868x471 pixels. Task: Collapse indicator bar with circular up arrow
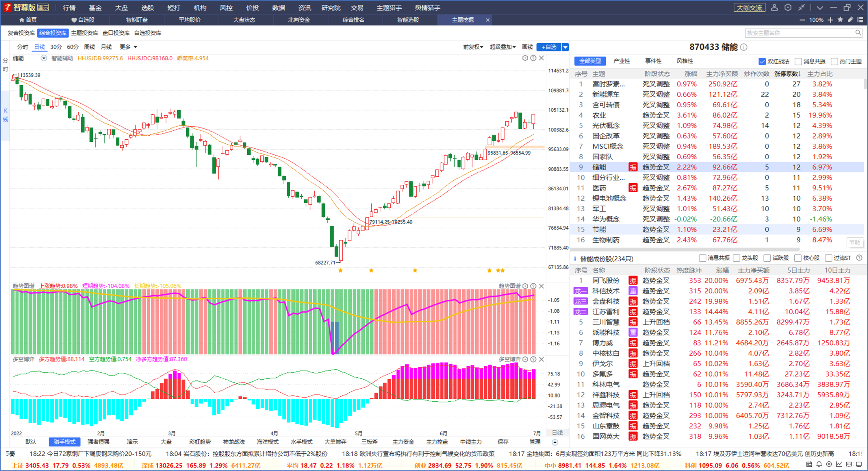pos(555,442)
